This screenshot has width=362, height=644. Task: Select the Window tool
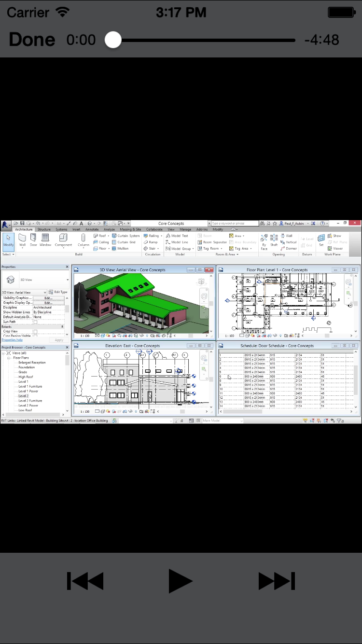point(45,240)
